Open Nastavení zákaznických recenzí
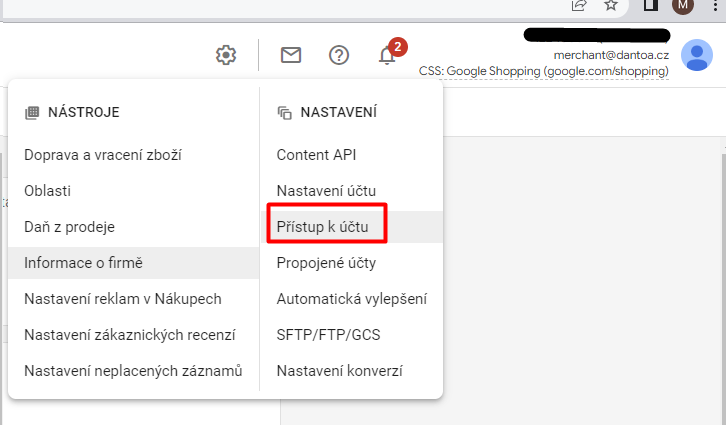The image size is (726, 425). (130, 335)
